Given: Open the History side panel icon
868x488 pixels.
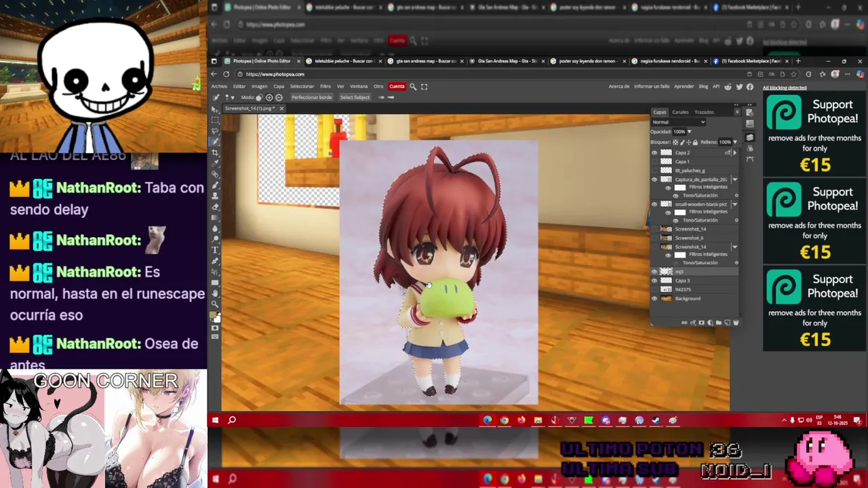Looking at the screenshot, I should click(749, 112).
